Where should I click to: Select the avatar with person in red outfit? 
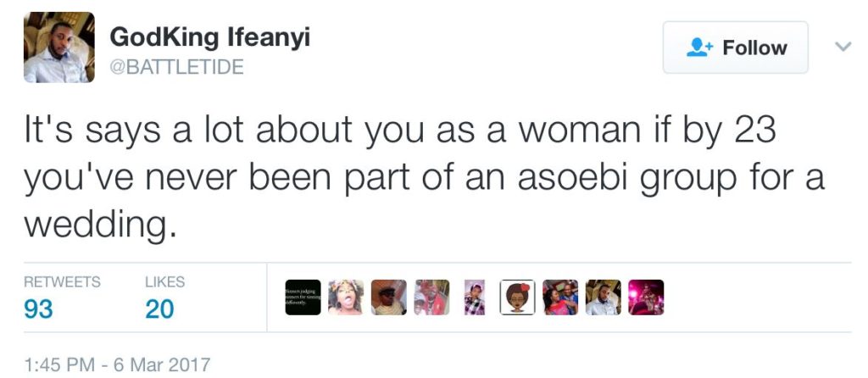[432, 297]
